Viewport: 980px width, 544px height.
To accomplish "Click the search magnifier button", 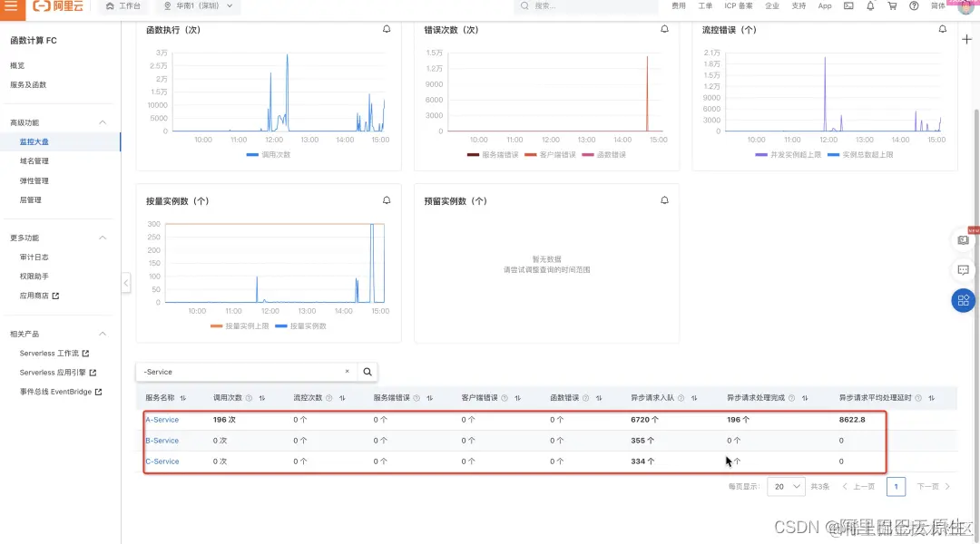I will (367, 372).
